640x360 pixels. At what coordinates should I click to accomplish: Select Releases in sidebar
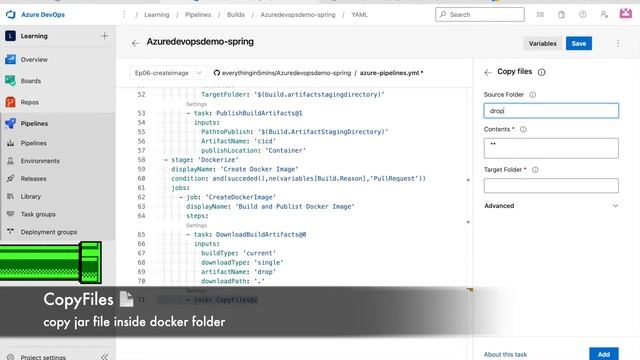click(33, 179)
